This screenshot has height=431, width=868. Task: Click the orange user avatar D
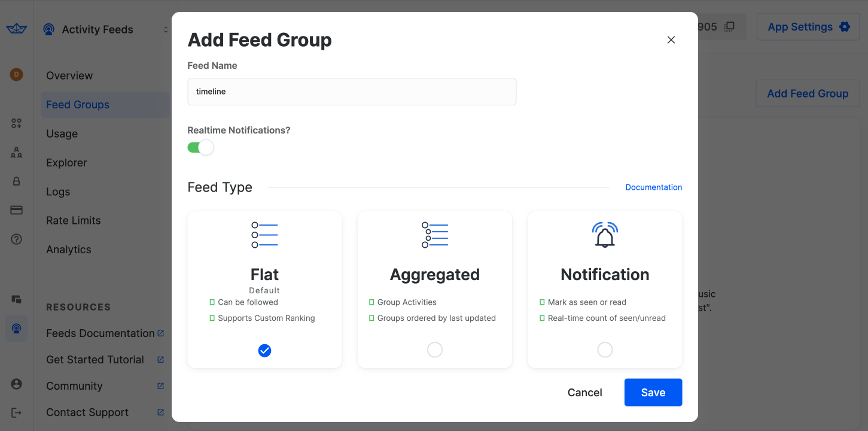(x=17, y=75)
